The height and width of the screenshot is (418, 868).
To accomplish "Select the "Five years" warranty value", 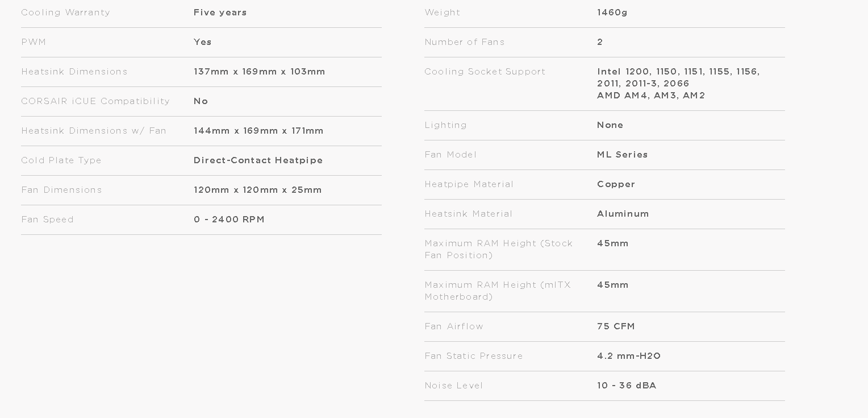I will click(220, 13).
